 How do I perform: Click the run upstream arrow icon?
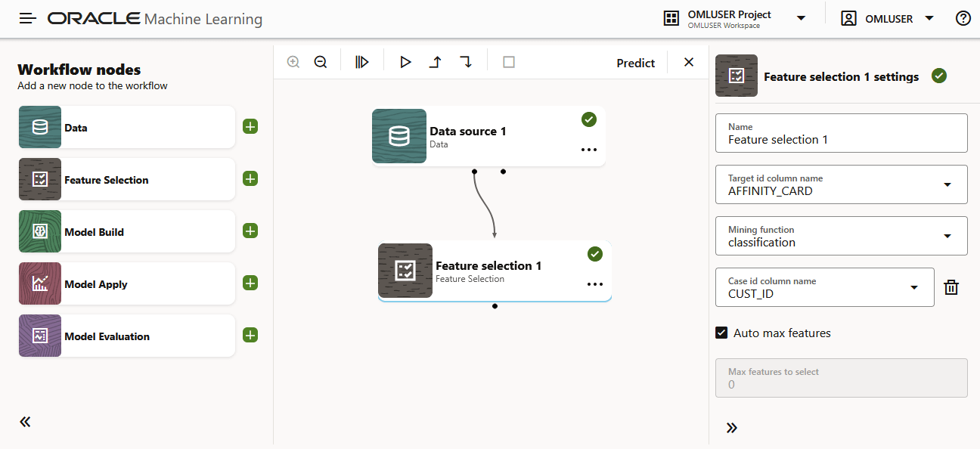[x=436, y=62]
